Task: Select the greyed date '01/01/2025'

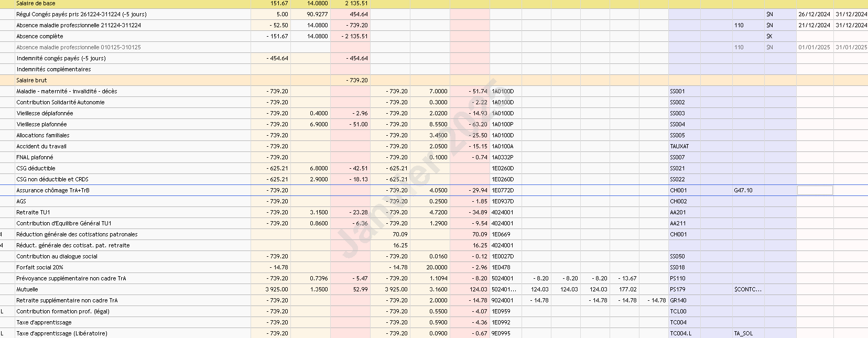Action: pos(815,47)
